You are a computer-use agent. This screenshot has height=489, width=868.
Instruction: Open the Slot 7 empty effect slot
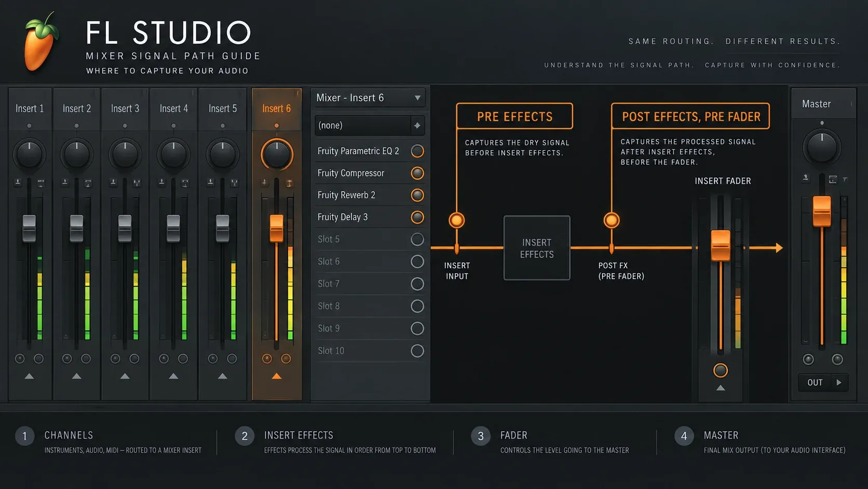pos(370,284)
